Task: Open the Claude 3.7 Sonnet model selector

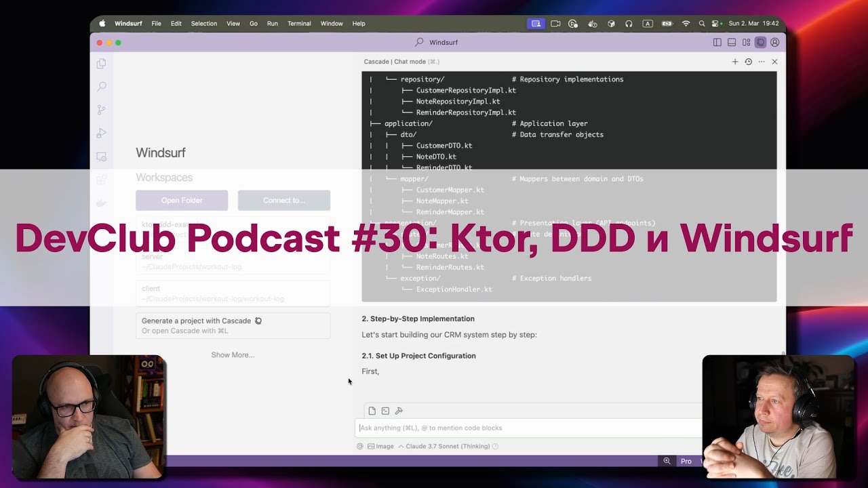Action: [x=444, y=446]
